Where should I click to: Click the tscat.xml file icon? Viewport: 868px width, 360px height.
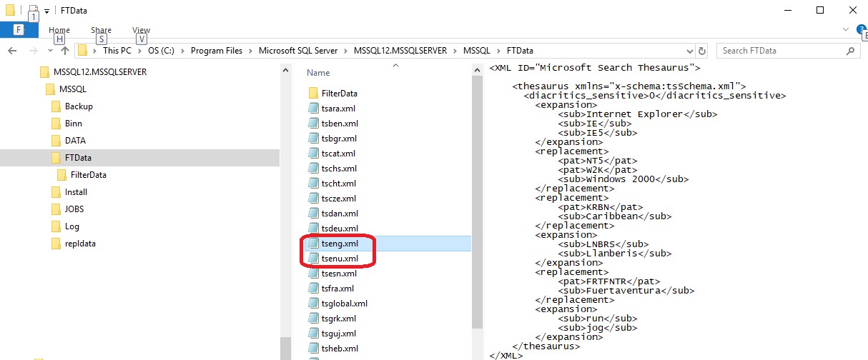313,154
